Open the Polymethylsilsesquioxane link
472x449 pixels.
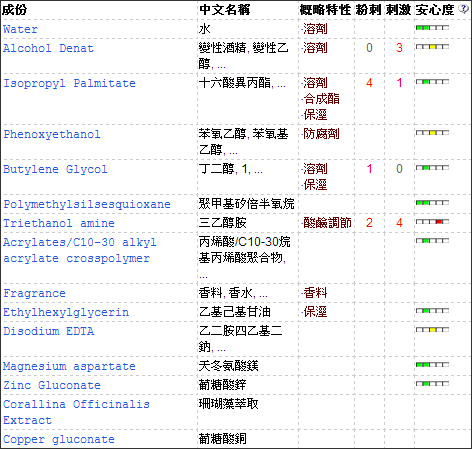click(87, 204)
